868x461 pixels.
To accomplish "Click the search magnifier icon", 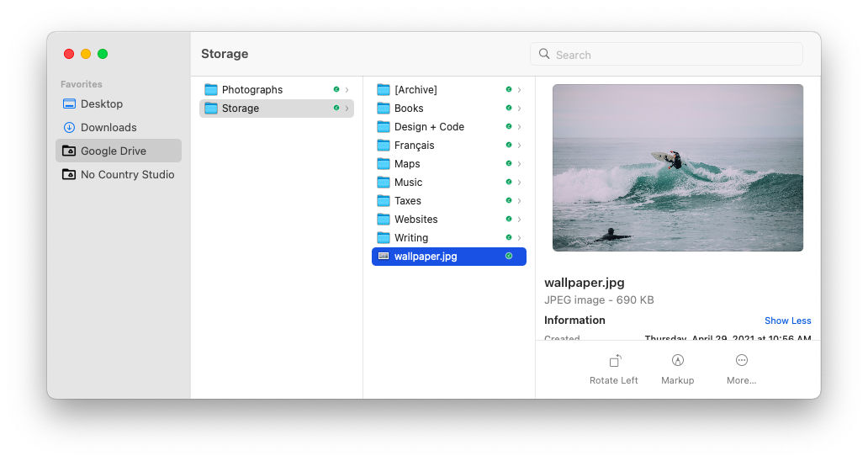I will pyautogui.click(x=544, y=55).
